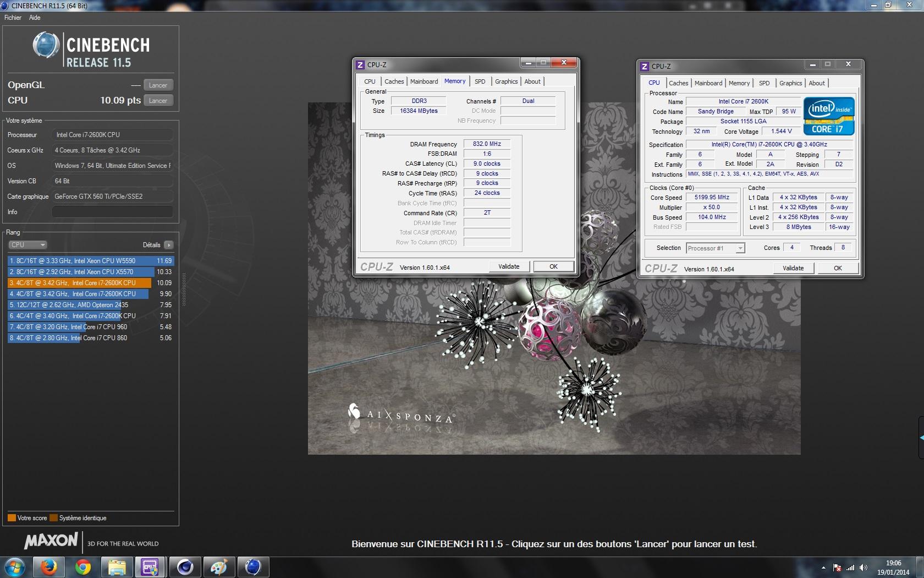Select ranking row AMD Opteron 2435

[x=91, y=305]
